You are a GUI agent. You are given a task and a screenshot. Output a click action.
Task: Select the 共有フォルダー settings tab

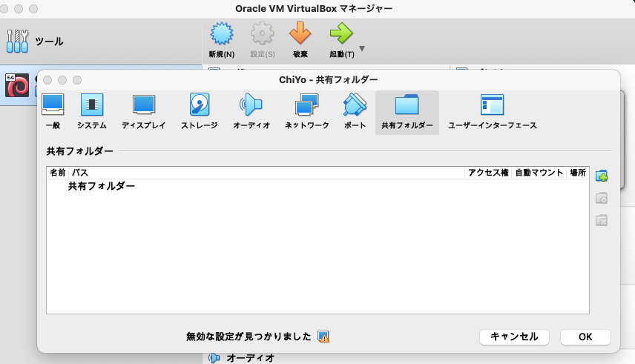tap(407, 113)
